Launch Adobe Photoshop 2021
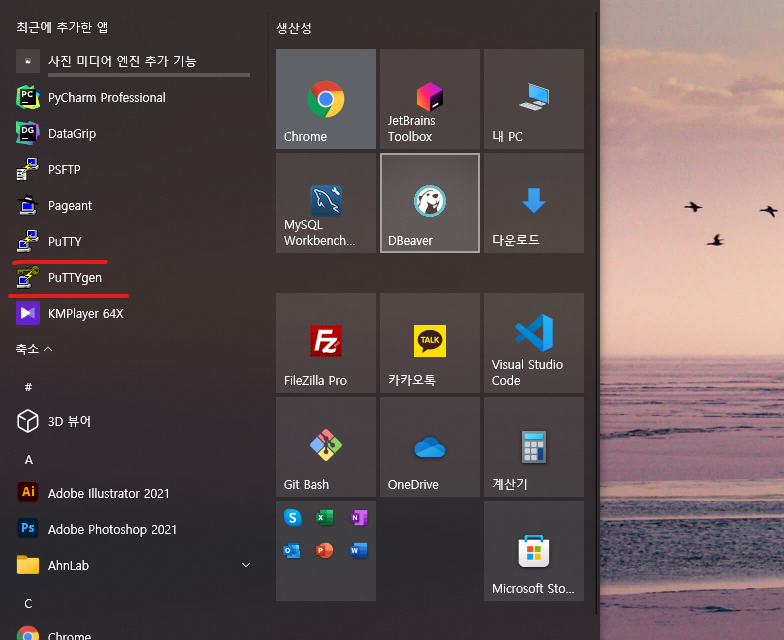Image resolution: width=784 pixels, height=640 pixels. point(133,530)
